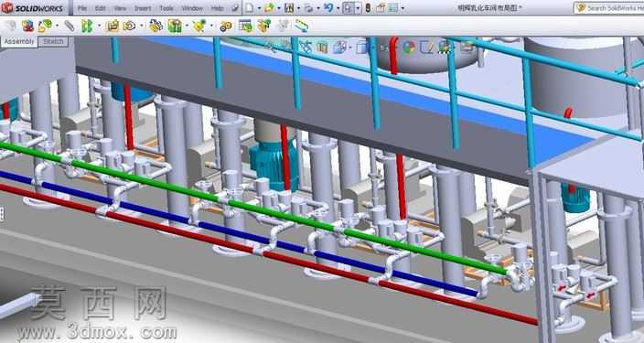Viewport: 644px width, 343px height.
Task: Click the Exploded View icon
Action: (x=263, y=27)
